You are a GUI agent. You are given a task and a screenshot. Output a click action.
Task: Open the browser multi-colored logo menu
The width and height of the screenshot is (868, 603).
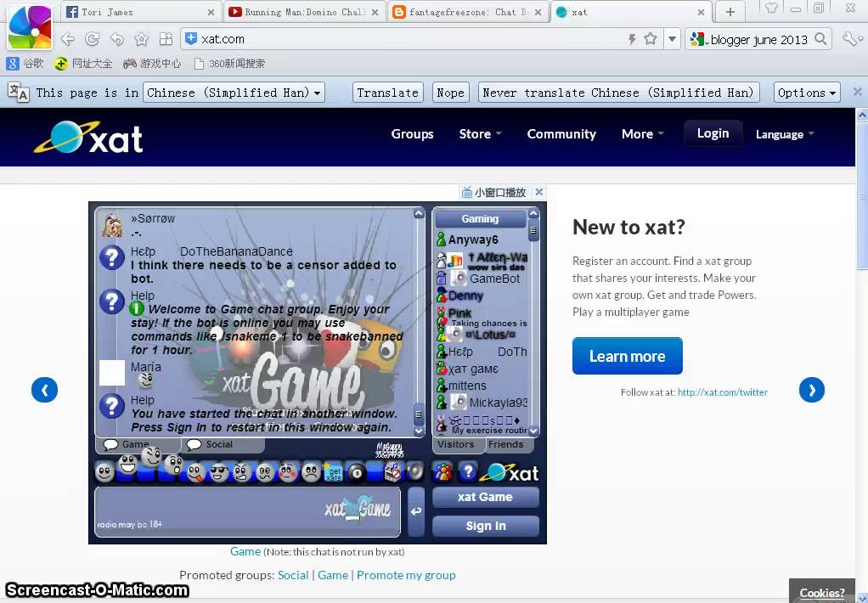click(x=30, y=26)
